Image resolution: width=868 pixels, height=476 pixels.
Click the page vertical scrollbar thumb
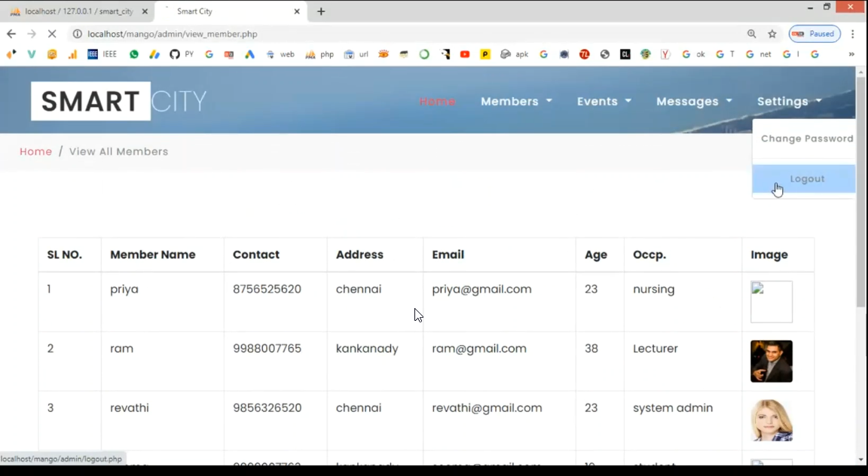[860, 192]
